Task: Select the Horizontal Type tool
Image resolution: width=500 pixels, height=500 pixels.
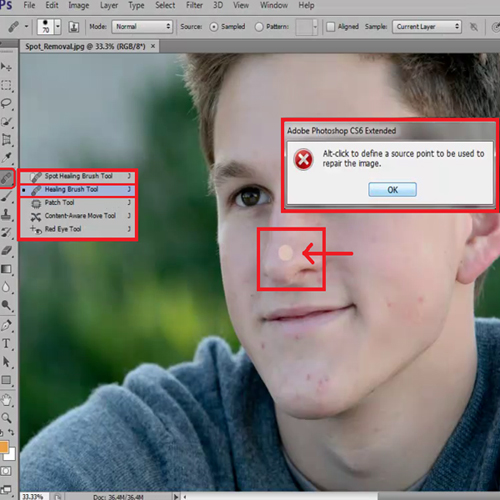Action: click(x=6, y=343)
